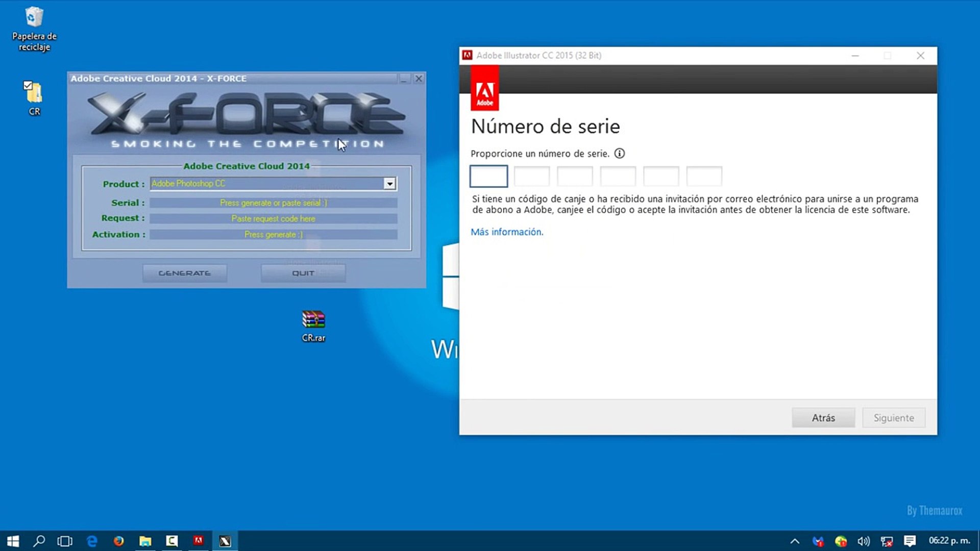Minimize the X-FORCE window
The height and width of the screenshot is (551, 980).
coord(404,79)
